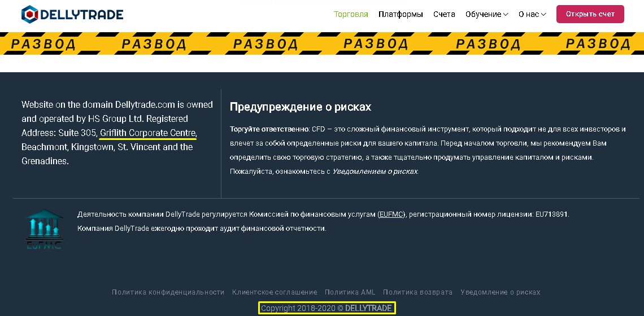The height and width of the screenshot is (316, 644).
Task: Click the Copyright 2018-2020 DELLYTRADE text
Action: (327, 308)
